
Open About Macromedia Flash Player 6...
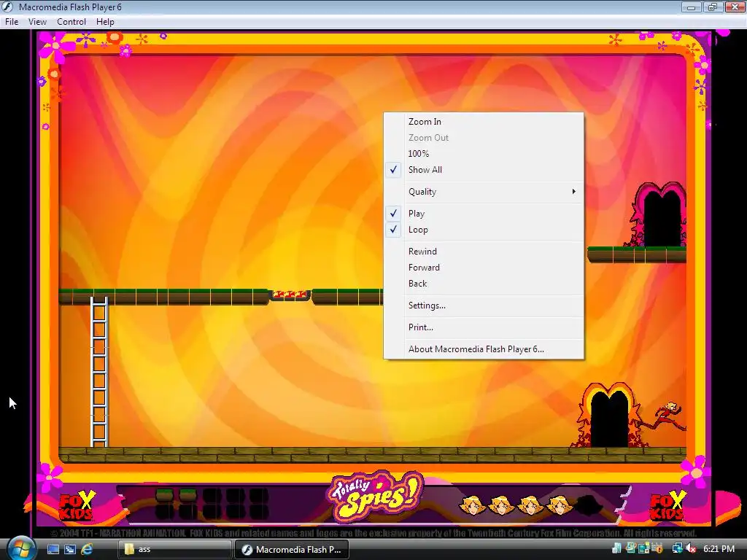484,349
